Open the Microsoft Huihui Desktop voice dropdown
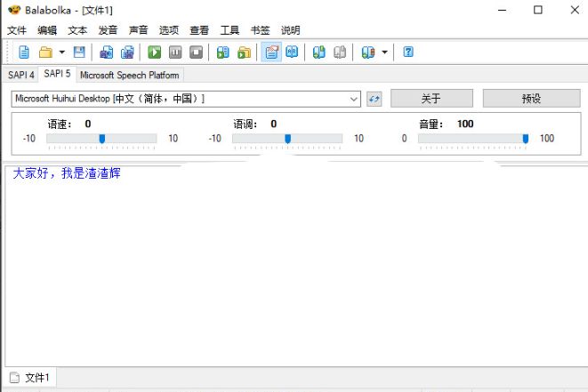Viewport: 588px width, 392px height. point(186,99)
